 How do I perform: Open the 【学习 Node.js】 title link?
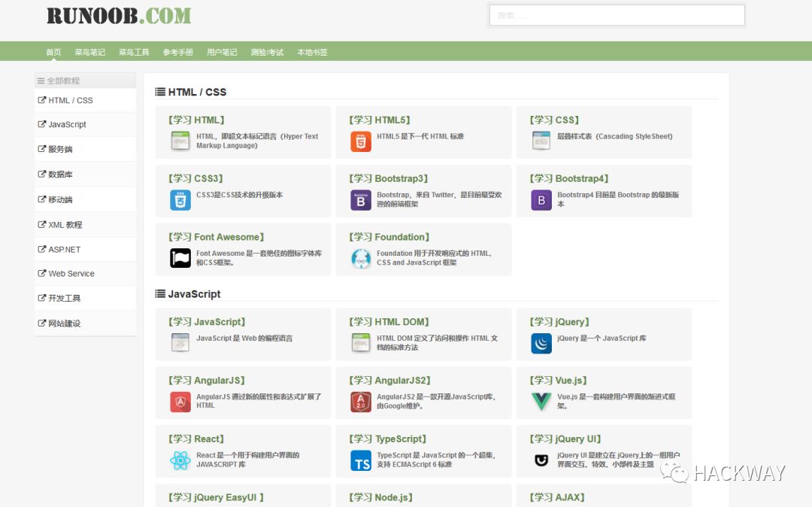(380, 497)
